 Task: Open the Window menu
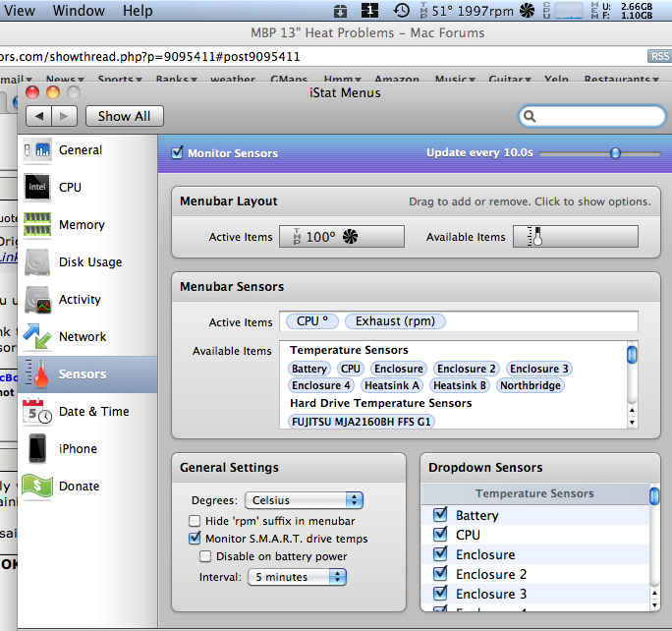79,10
